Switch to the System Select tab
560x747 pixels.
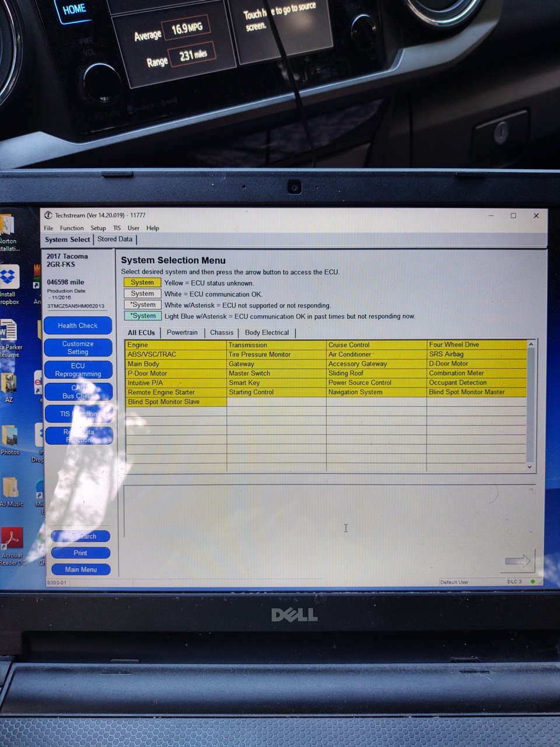tap(68, 239)
